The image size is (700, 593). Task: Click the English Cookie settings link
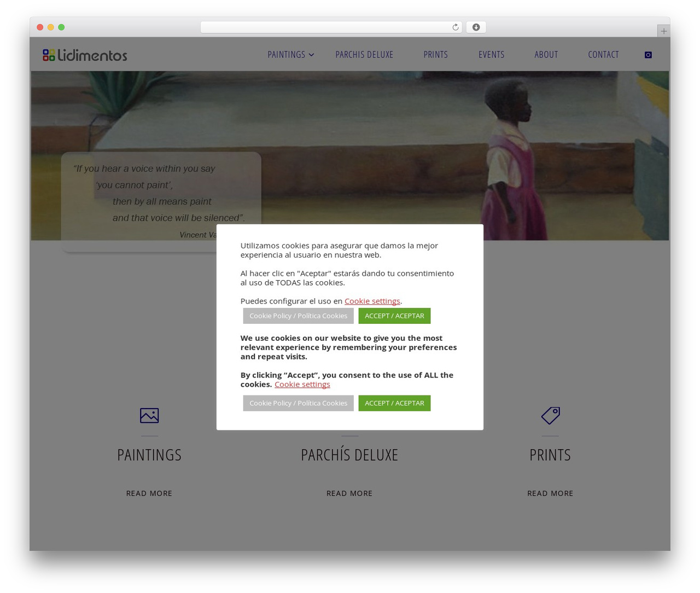pyautogui.click(x=302, y=384)
